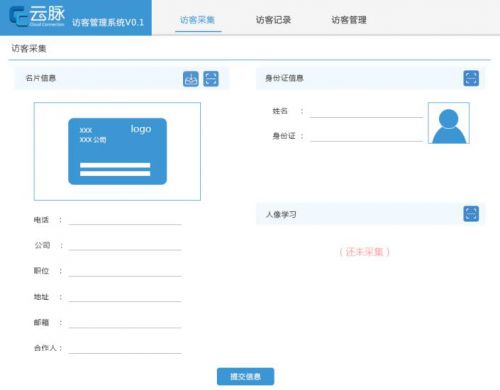The width and height of the screenshot is (500, 390).
Task: Click the scan icon in 人像学习 header
Action: pyautogui.click(x=471, y=214)
